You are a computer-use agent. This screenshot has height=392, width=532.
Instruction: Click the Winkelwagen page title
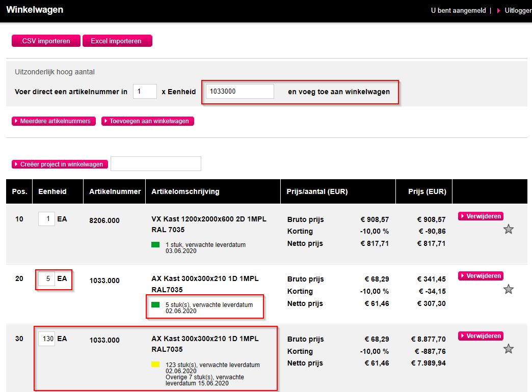click(35, 10)
